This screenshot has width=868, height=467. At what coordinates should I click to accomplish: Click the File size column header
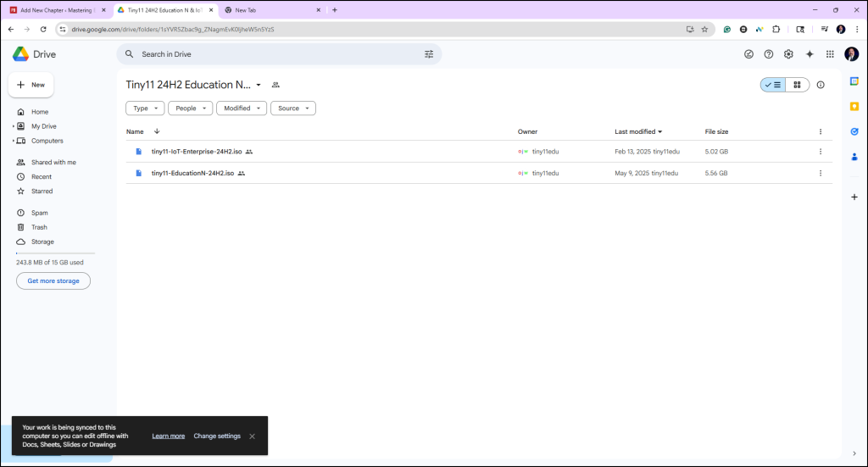coord(716,131)
